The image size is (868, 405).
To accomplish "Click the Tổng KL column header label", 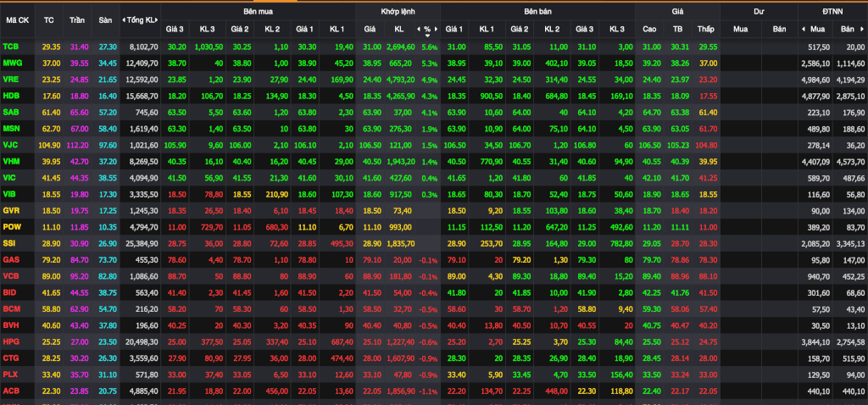I will click(x=142, y=20).
